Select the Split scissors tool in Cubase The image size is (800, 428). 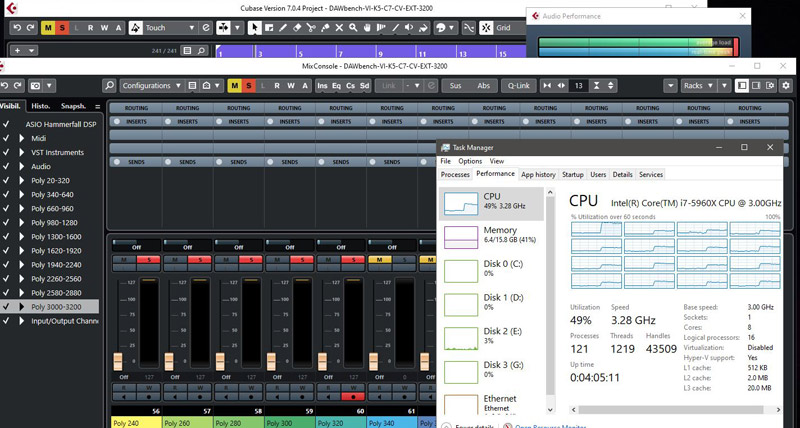(x=311, y=28)
